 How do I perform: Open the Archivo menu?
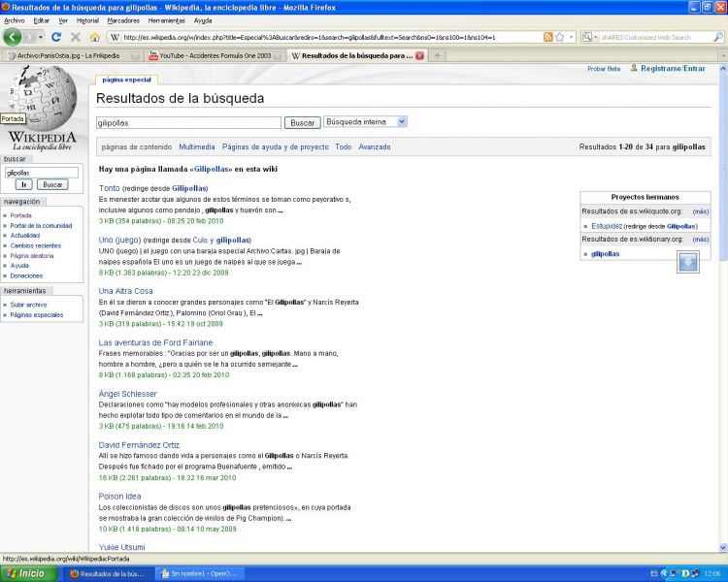tap(15, 20)
